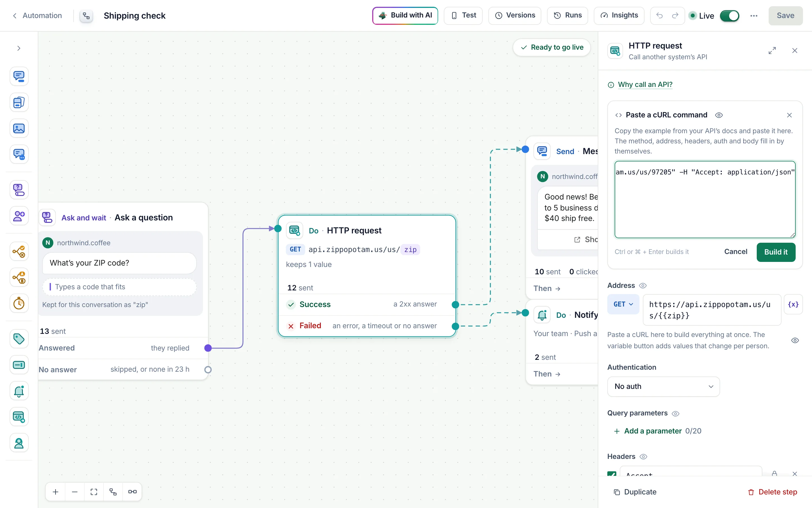Expand the HTTP request panel to full size
This screenshot has height=508, width=812.
pyautogui.click(x=772, y=51)
